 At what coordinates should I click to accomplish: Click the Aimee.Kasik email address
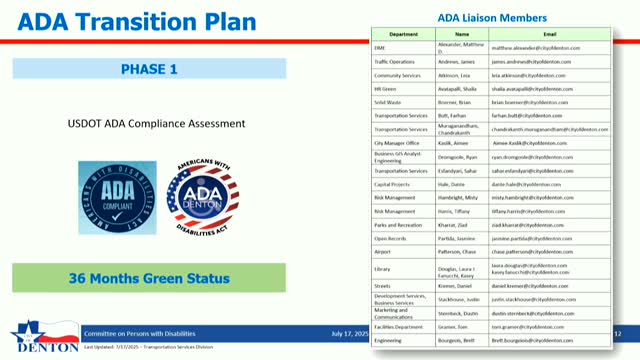(530, 143)
